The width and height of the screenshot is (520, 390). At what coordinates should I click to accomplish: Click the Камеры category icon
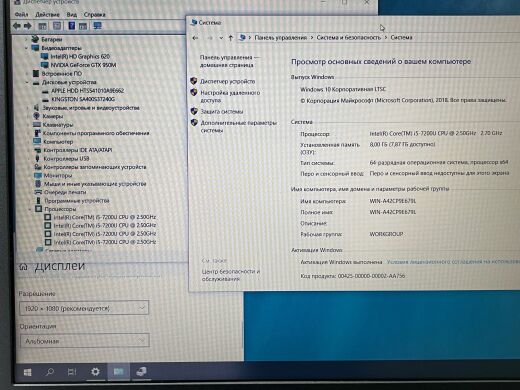[37, 116]
